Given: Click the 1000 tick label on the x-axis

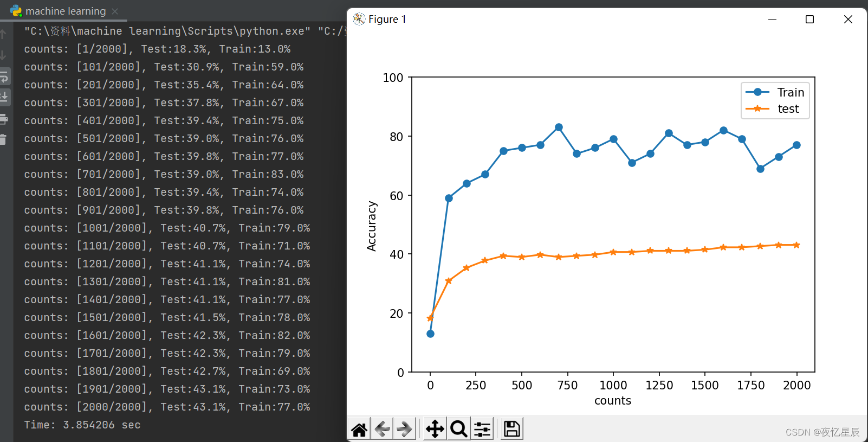Looking at the screenshot, I should [613, 386].
